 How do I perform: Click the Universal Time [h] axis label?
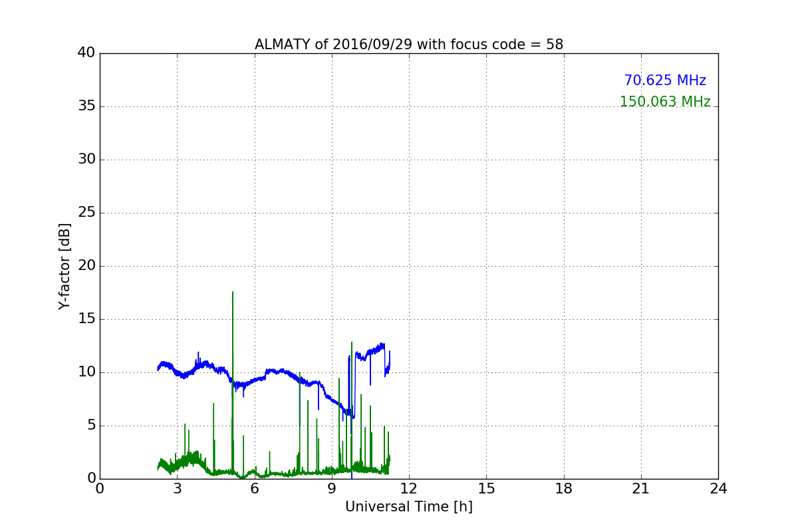click(409, 507)
